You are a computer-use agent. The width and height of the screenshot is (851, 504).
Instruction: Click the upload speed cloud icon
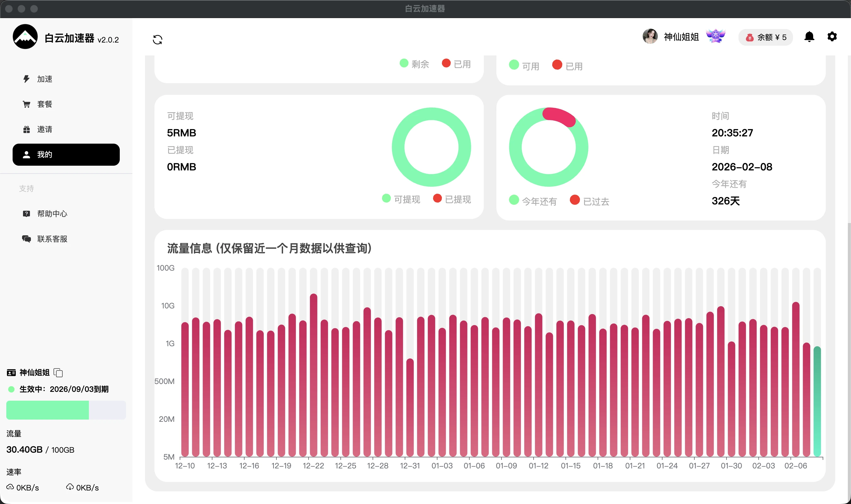click(x=10, y=487)
